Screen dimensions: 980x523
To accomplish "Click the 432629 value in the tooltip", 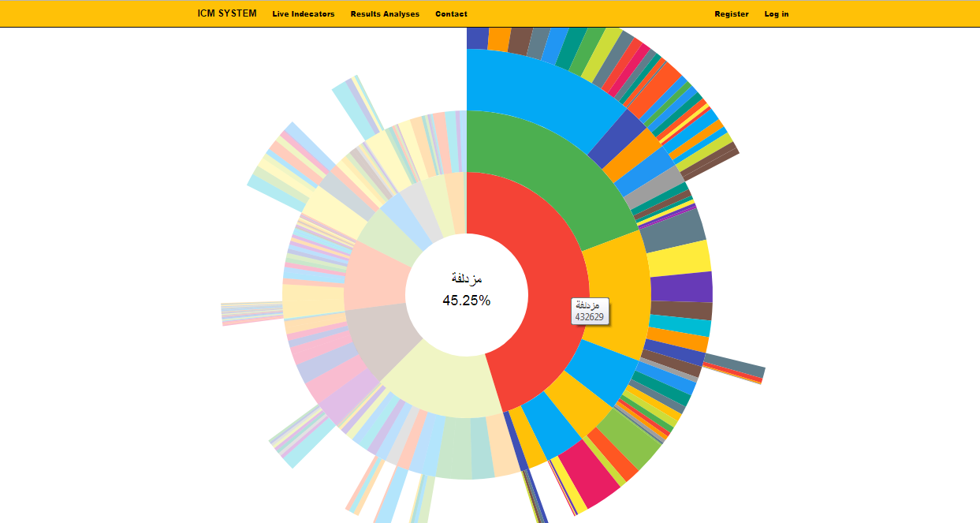I will point(590,317).
